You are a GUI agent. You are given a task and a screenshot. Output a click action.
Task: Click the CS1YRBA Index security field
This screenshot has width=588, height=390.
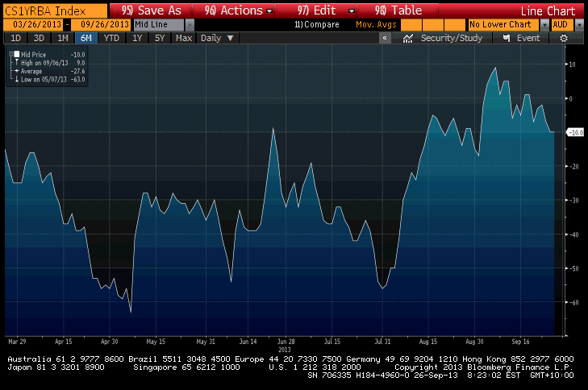(x=56, y=10)
